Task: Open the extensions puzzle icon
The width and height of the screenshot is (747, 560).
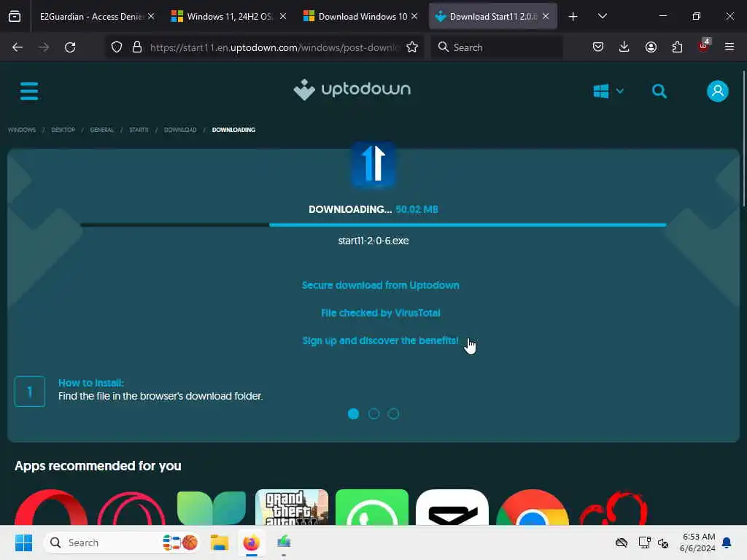Action: [x=677, y=47]
